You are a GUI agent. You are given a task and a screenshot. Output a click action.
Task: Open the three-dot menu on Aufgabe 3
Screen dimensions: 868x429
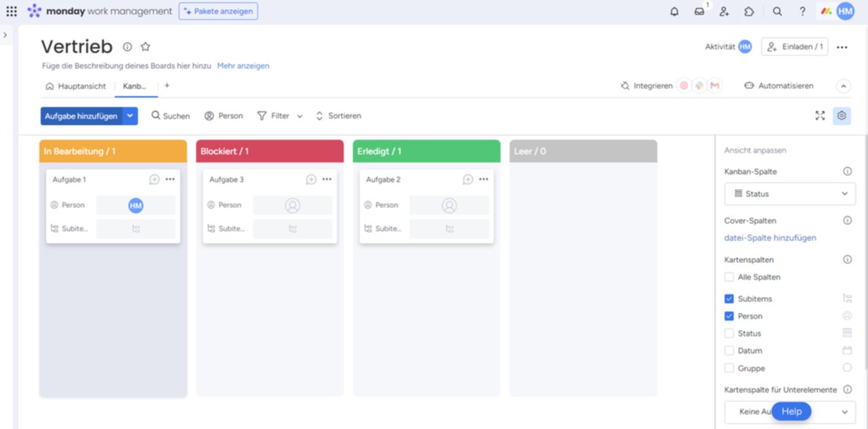pos(328,179)
